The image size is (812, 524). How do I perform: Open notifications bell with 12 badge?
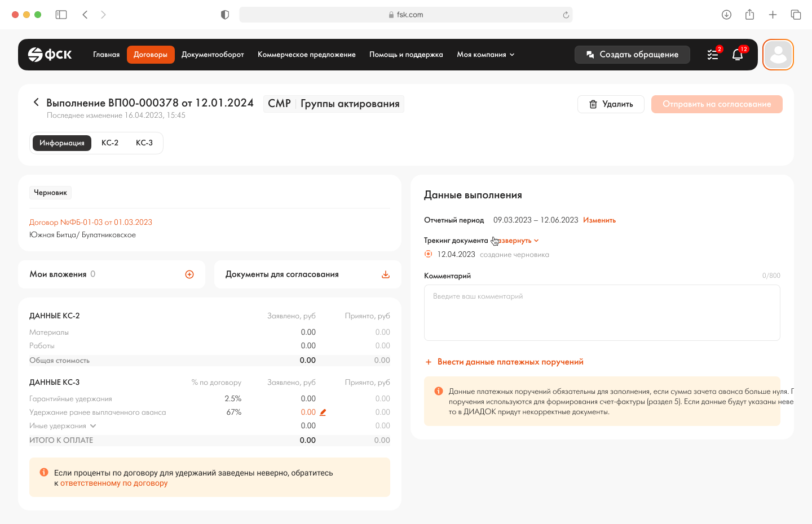click(x=738, y=55)
